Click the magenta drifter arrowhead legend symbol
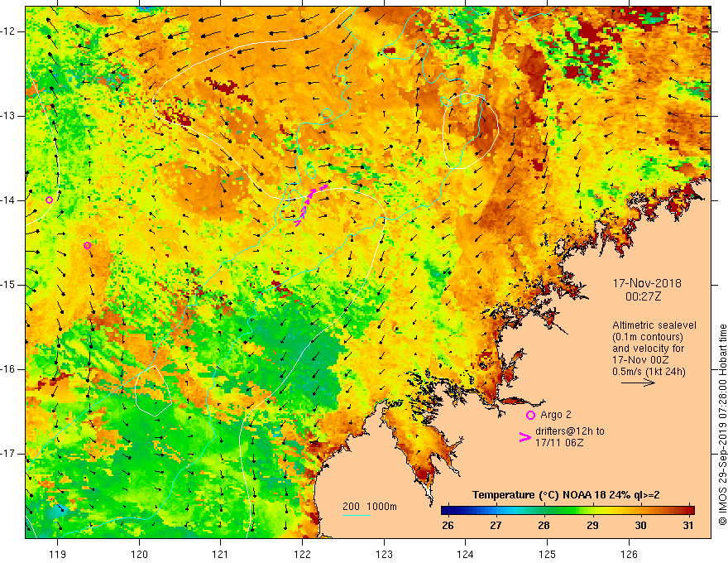 click(524, 437)
